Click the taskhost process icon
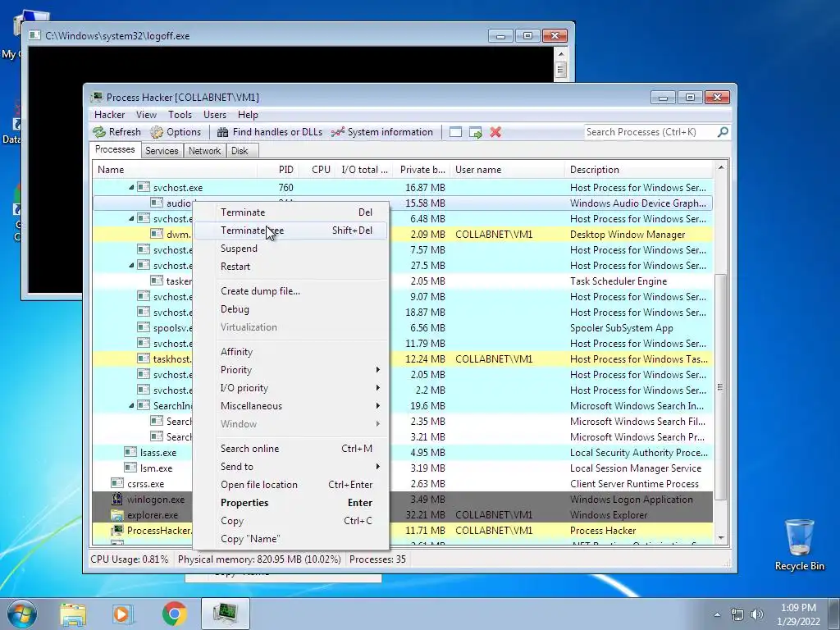Viewport: 840px width, 630px height. pyautogui.click(x=143, y=358)
